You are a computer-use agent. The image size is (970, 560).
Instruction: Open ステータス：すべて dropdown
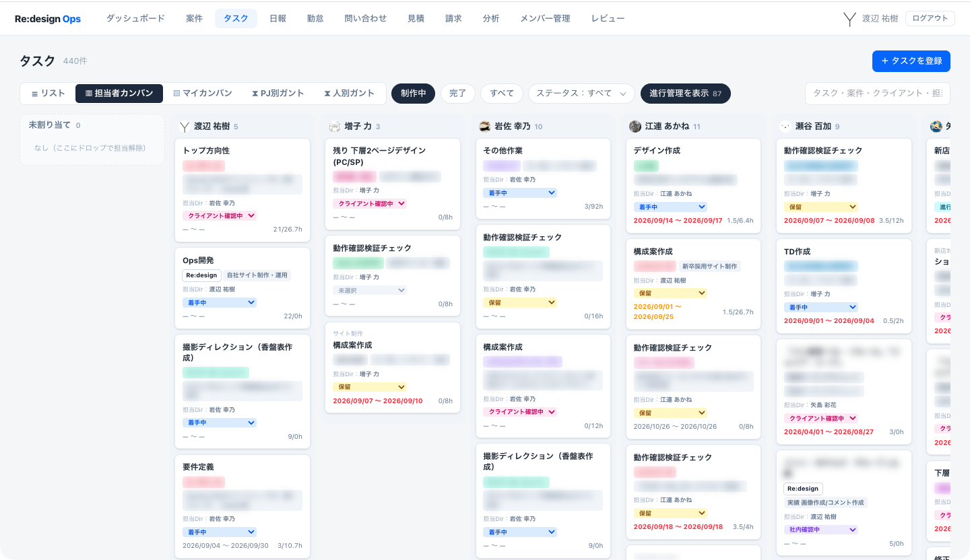[x=581, y=94]
